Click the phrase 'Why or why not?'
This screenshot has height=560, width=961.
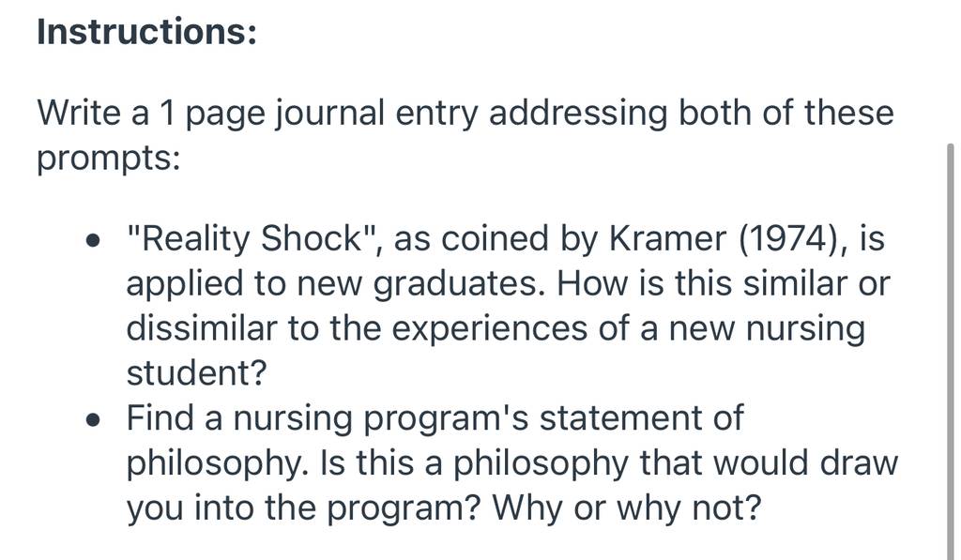(x=626, y=507)
